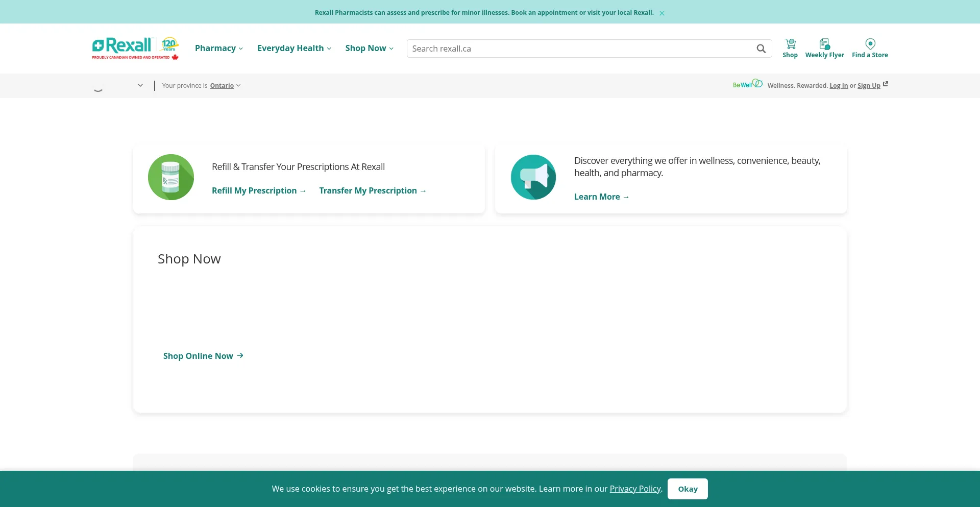This screenshot has height=507, width=980.
Task: Open the Weekly Flyer icon
Action: pyautogui.click(x=824, y=44)
